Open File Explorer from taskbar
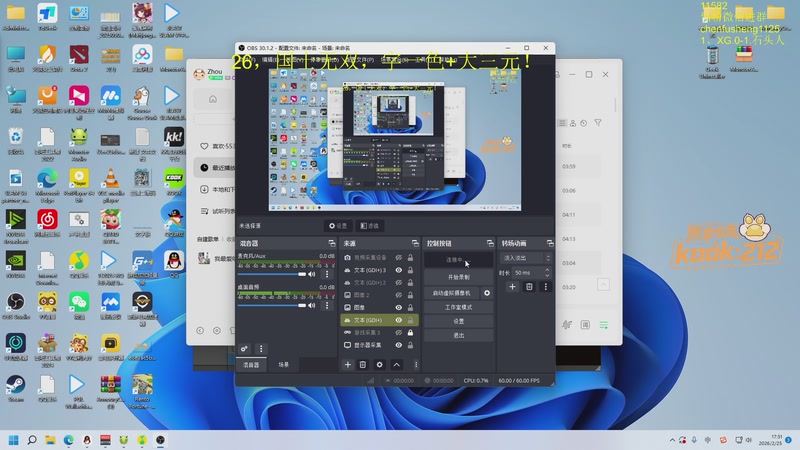 coord(50,440)
